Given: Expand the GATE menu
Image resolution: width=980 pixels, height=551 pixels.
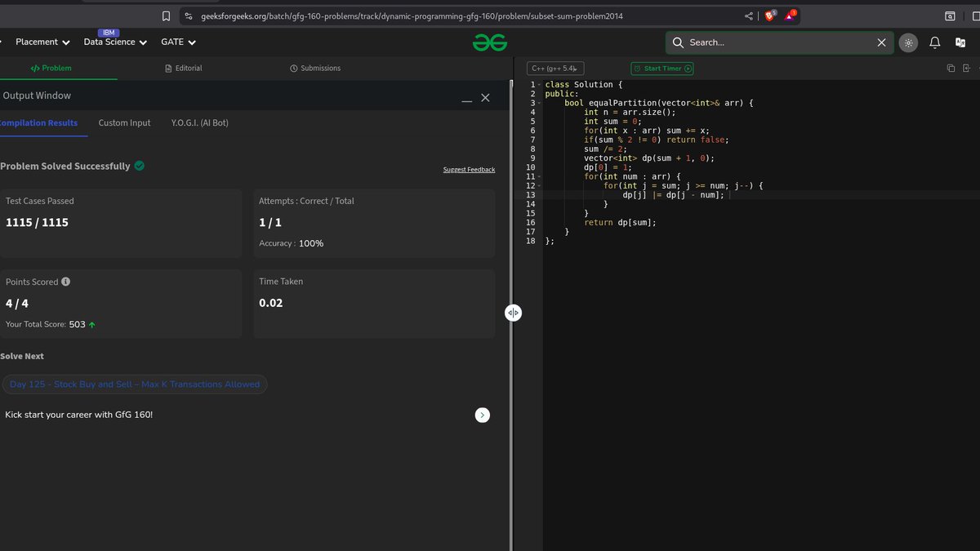Looking at the screenshot, I should click(x=179, y=42).
